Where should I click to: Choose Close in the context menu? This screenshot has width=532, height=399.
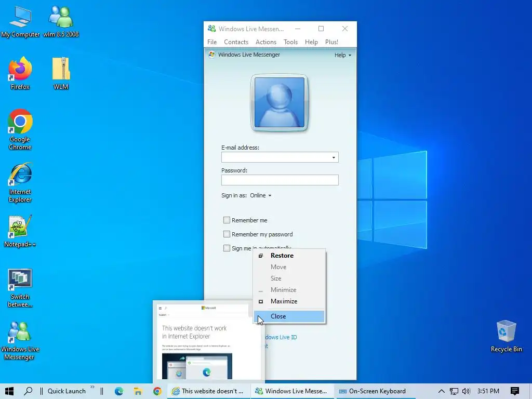pyautogui.click(x=289, y=316)
